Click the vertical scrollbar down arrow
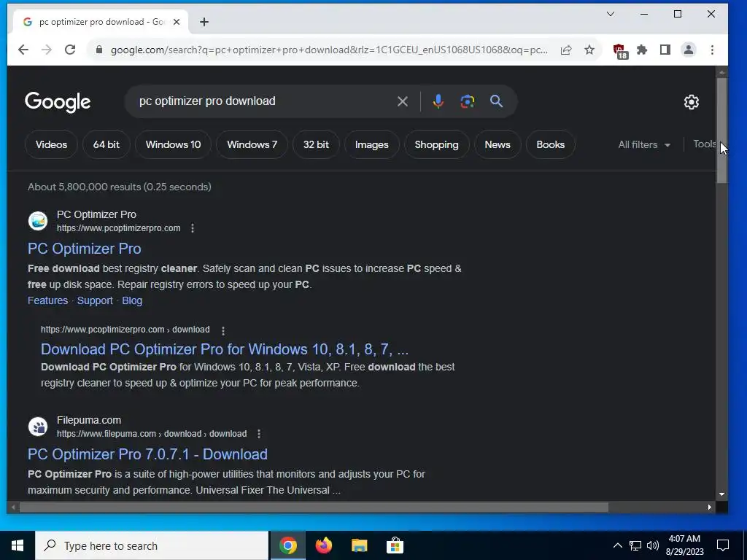The height and width of the screenshot is (560, 747). [721, 494]
